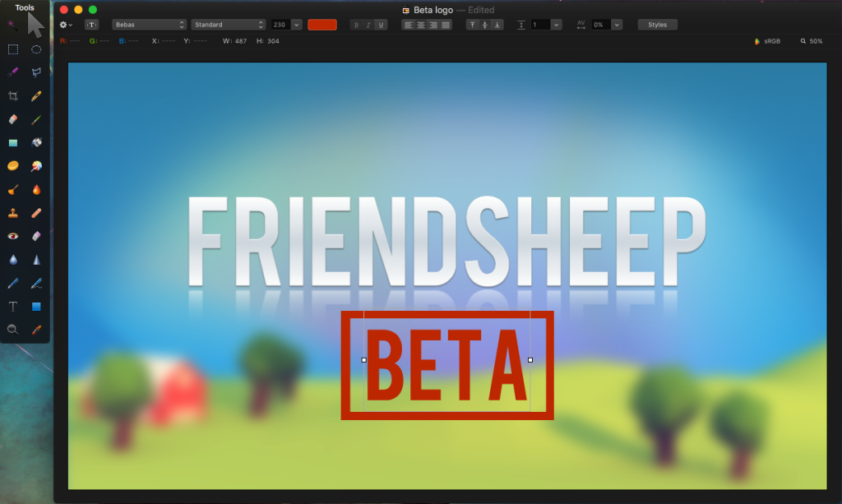Viewport: 842px width, 504px height.
Task: Click the red text color swatch
Action: (322, 25)
